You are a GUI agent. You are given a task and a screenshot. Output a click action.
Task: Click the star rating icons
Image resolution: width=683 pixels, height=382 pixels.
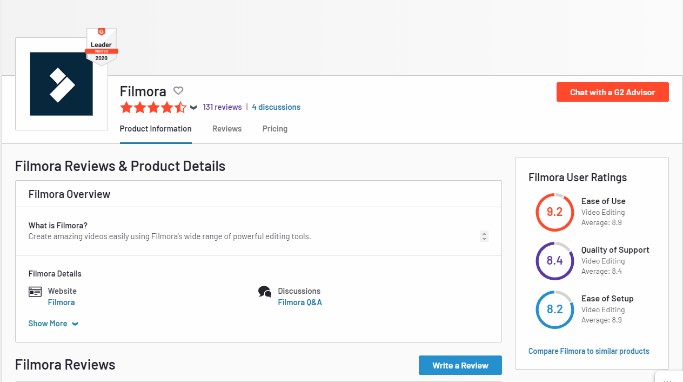click(153, 107)
